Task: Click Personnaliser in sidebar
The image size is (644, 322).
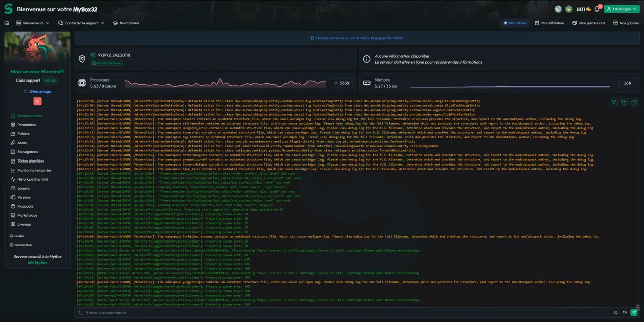Action: 21,245
